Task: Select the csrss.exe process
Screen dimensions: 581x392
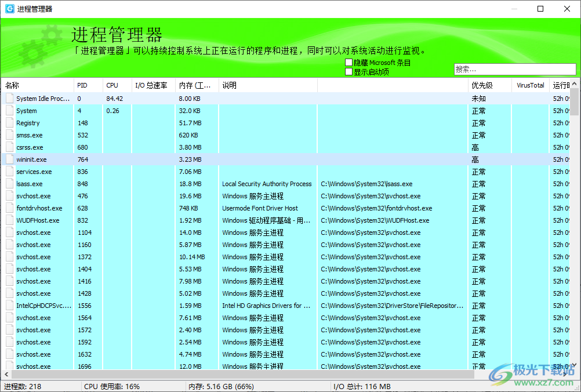Action: click(x=285, y=147)
